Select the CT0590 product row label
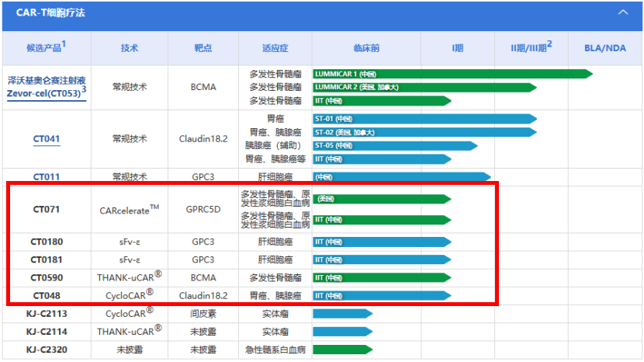 pos(47,277)
